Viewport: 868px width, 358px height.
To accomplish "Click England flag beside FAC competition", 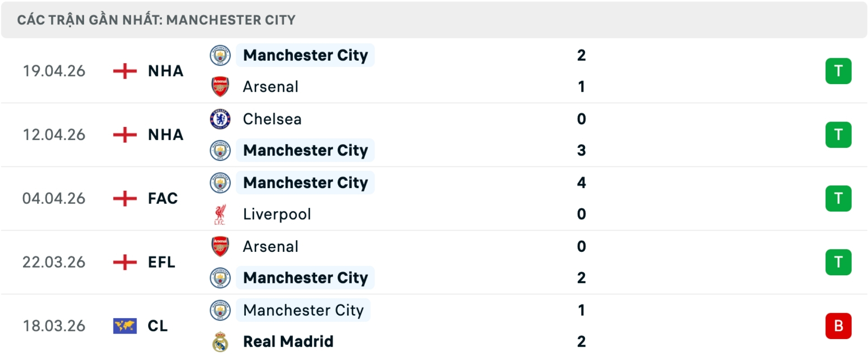I will [125, 198].
